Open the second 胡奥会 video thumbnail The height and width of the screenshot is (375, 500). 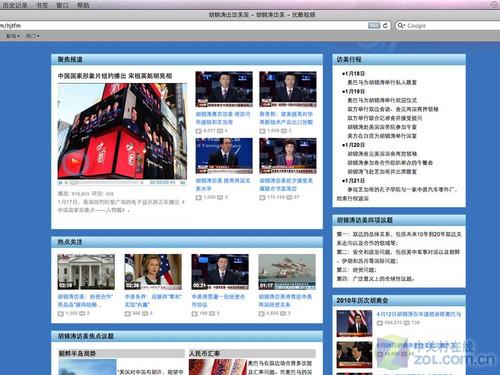[354, 355]
